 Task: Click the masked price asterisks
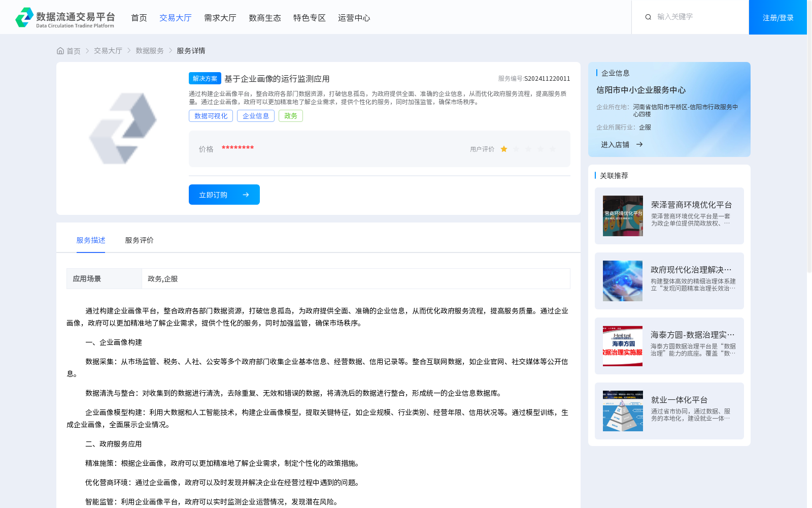pyautogui.click(x=238, y=148)
